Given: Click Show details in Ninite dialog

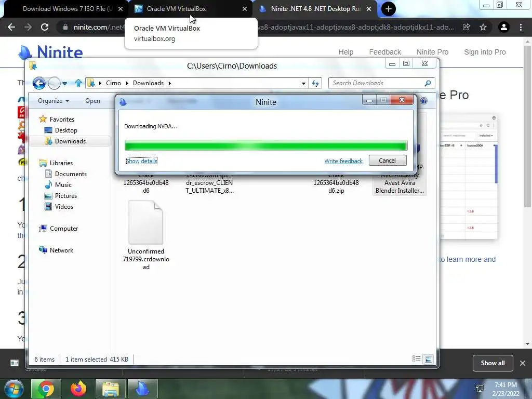Looking at the screenshot, I should pyautogui.click(x=141, y=161).
